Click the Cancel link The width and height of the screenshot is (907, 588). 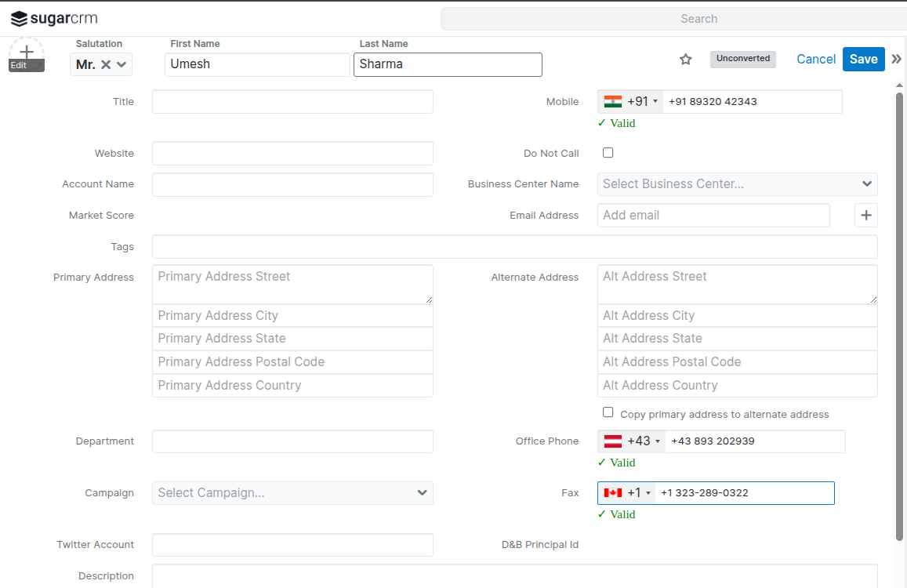(x=816, y=60)
